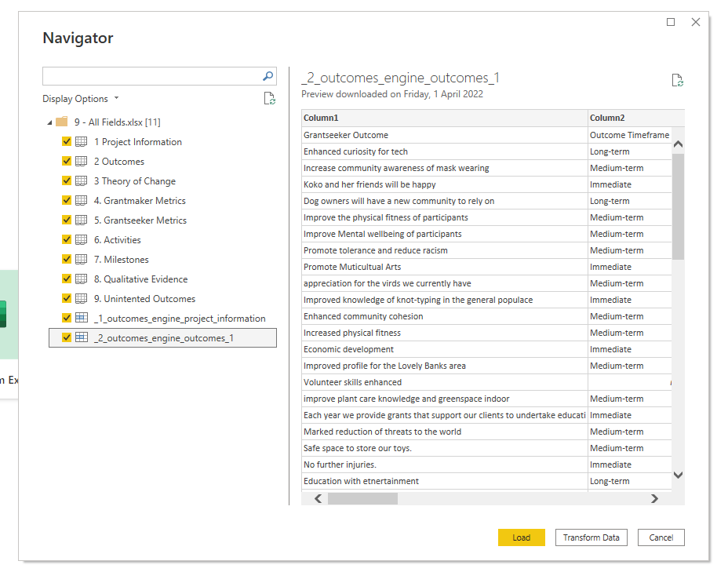Click the horizontal scrollbar thumb in preview
This screenshot has height=572, width=728.
point(362,498)
